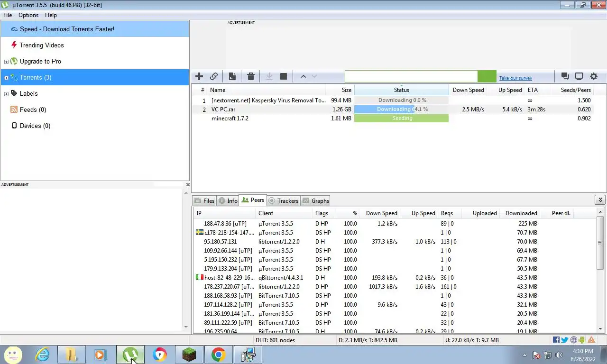Sort torrents by Size column
The width and height of the screenshot is (607, 364).
pos(340,90)
